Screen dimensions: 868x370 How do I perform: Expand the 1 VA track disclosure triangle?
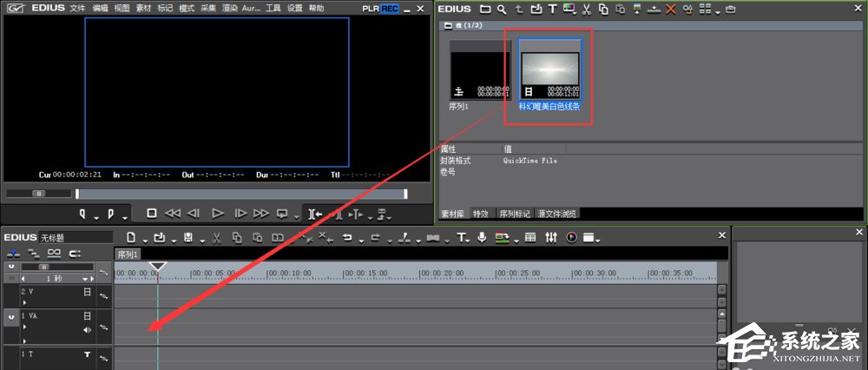pos(24,327)
